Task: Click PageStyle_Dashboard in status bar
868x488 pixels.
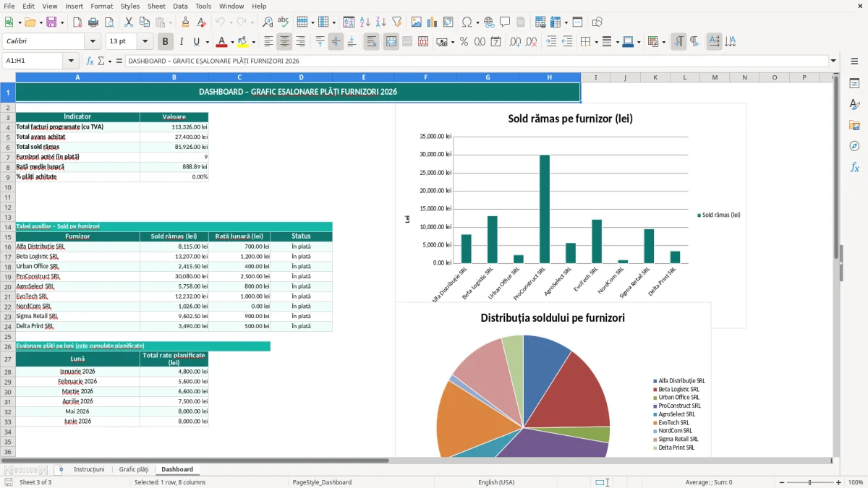Action: 322,482
